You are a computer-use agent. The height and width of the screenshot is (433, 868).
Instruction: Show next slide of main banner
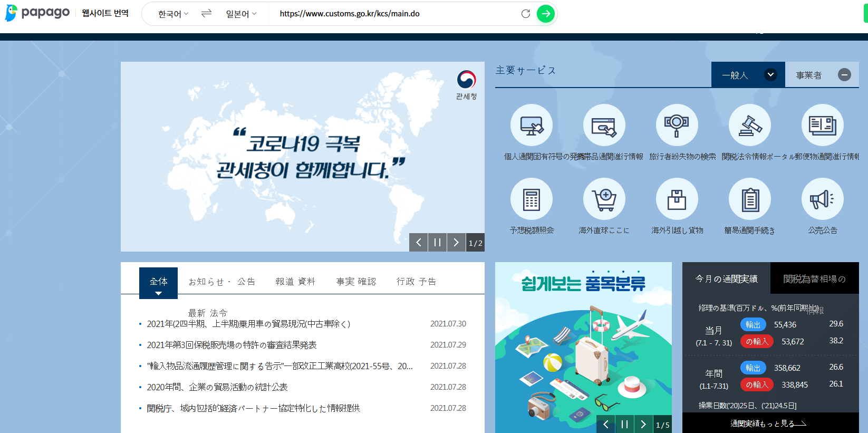pos(456,243)
